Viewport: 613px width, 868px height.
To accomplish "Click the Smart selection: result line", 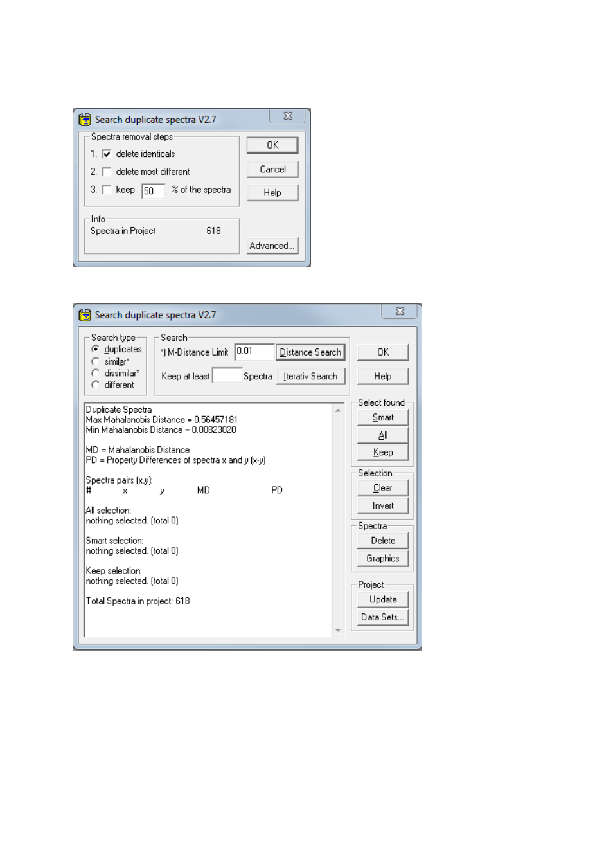I will pos(115,541).
